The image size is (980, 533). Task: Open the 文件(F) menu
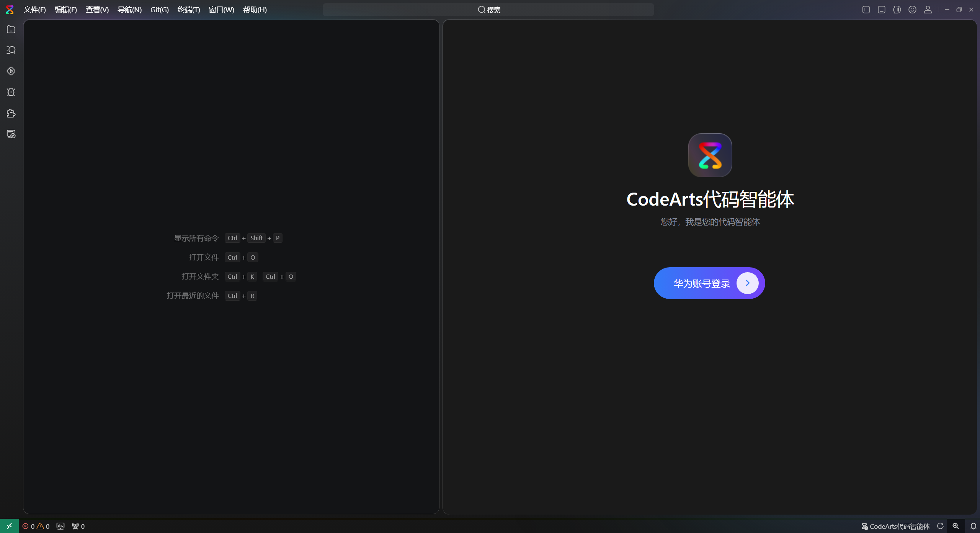tap(34, 10)
